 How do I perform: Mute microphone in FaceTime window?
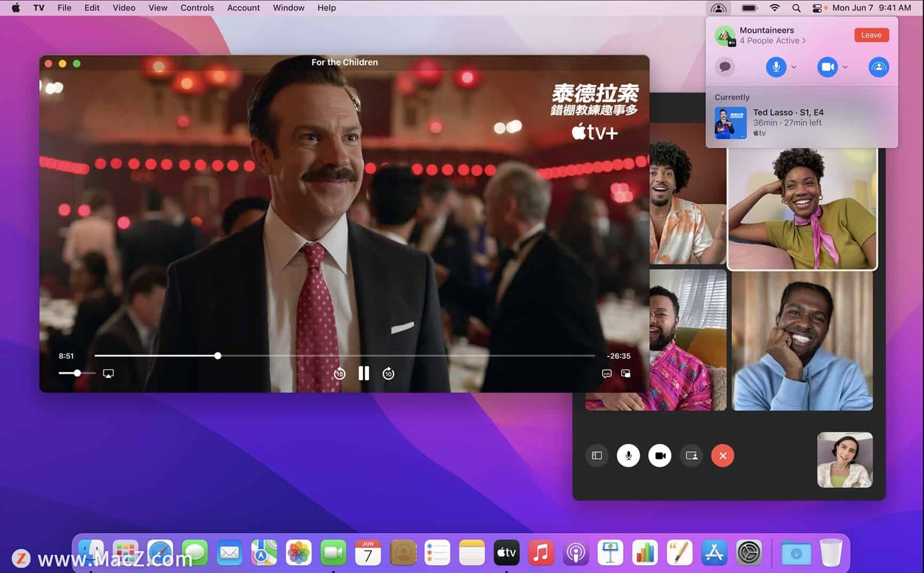(x=628, y=456)
